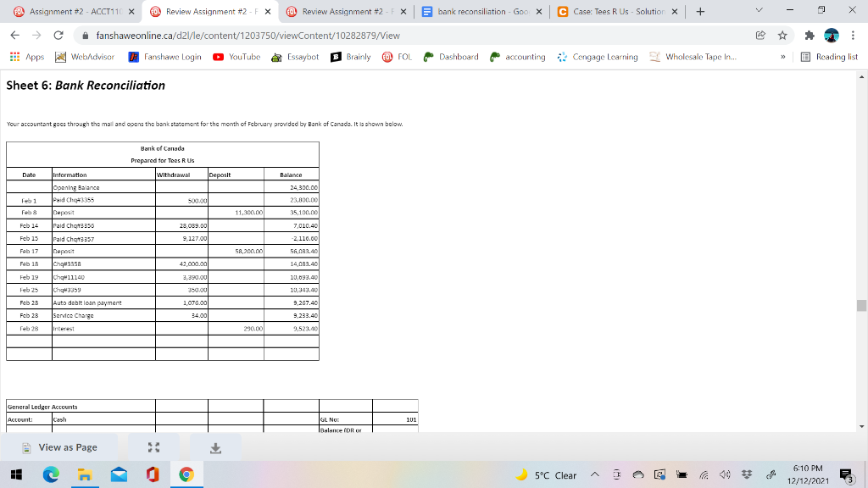Click the download icon below the document
868x488 pixels.
215,446
